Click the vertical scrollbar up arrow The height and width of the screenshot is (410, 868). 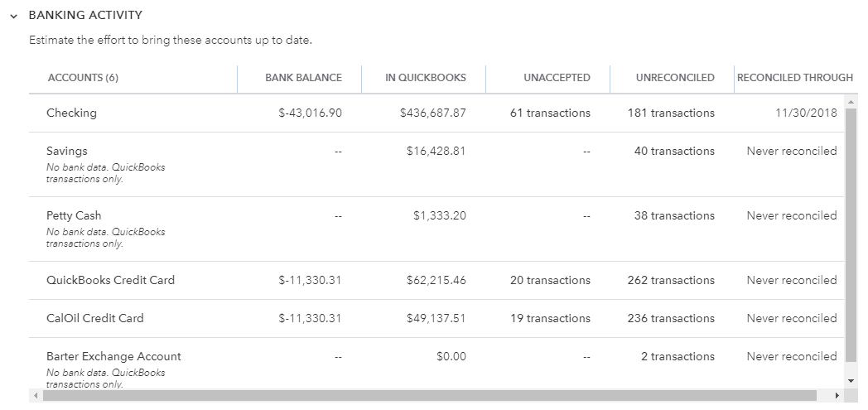(851, 101)
